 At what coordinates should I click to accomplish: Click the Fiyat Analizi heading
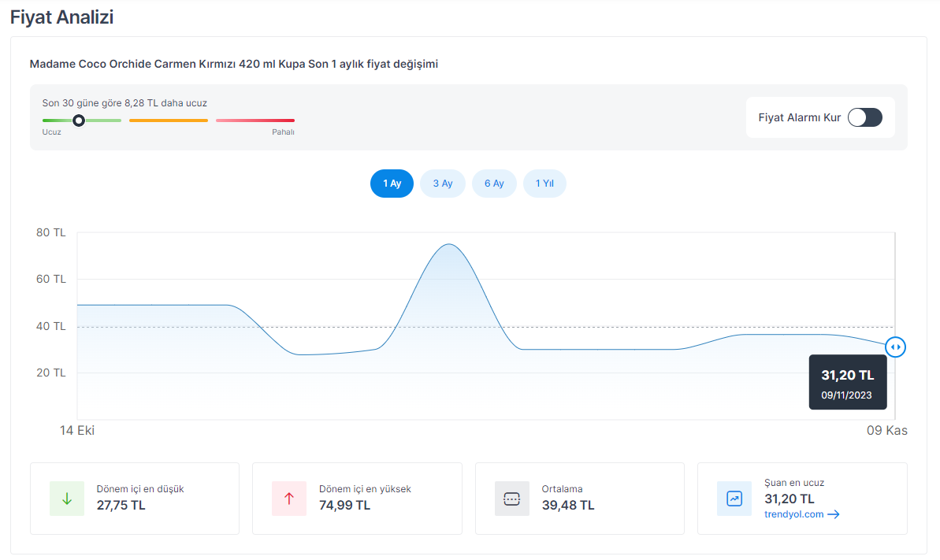[61, 17]
